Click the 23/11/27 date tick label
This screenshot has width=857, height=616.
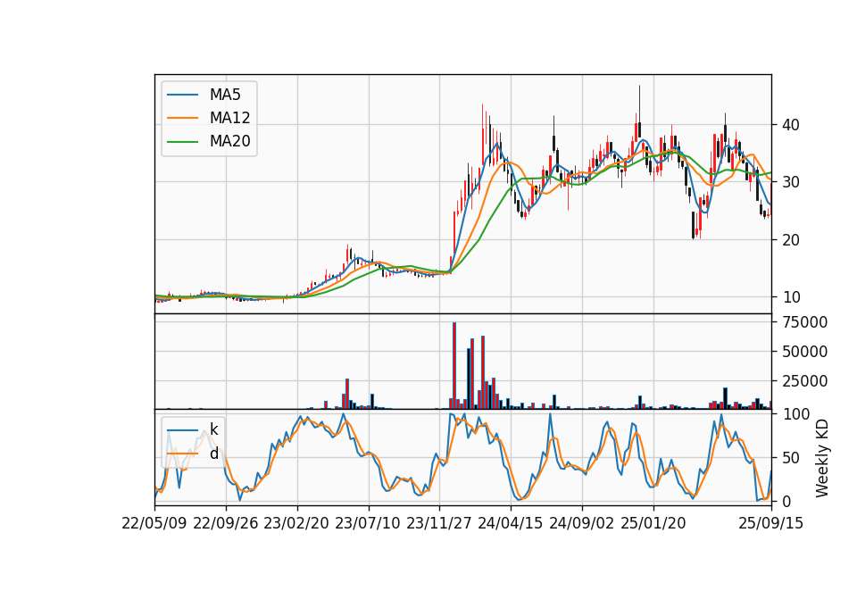439,523
